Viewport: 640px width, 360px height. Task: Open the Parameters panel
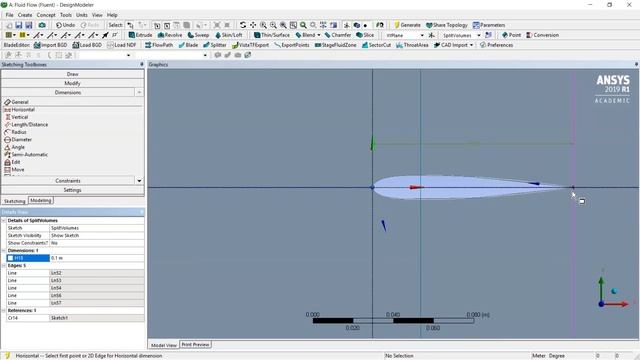click(489, 25)
